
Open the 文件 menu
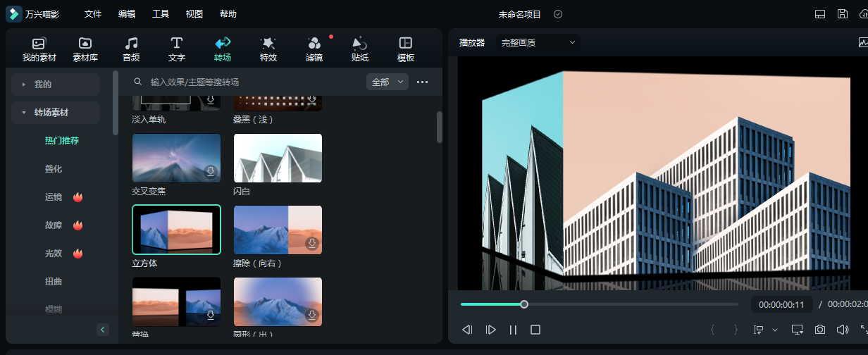coord(92,14)
